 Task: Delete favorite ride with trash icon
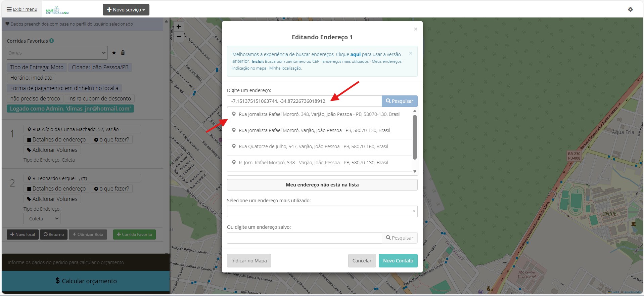click(x=123, y=53)
